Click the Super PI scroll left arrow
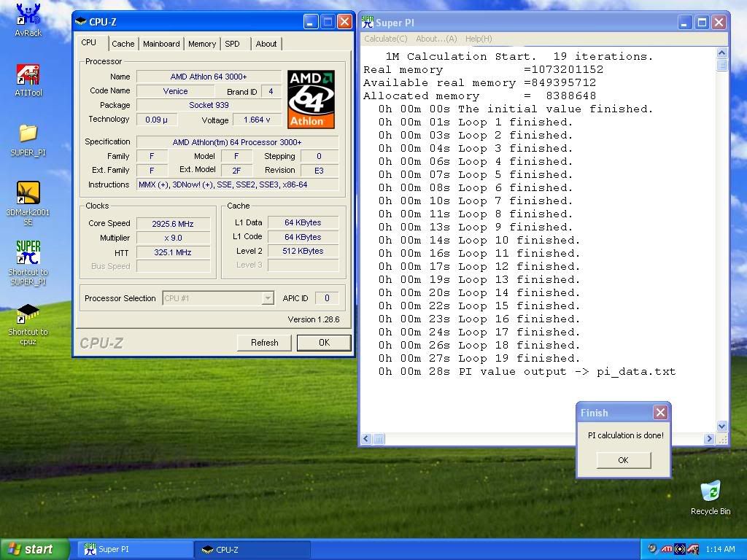Viewport: 747px width, 560px height. [366, 438]
